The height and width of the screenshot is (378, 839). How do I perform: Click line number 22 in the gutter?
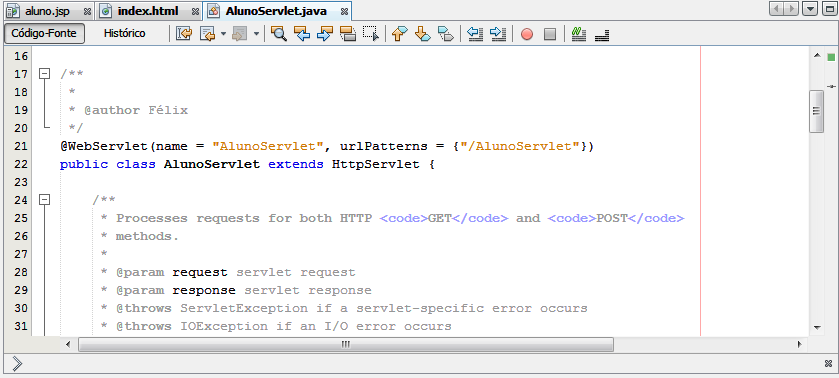[x=21, y=164]
